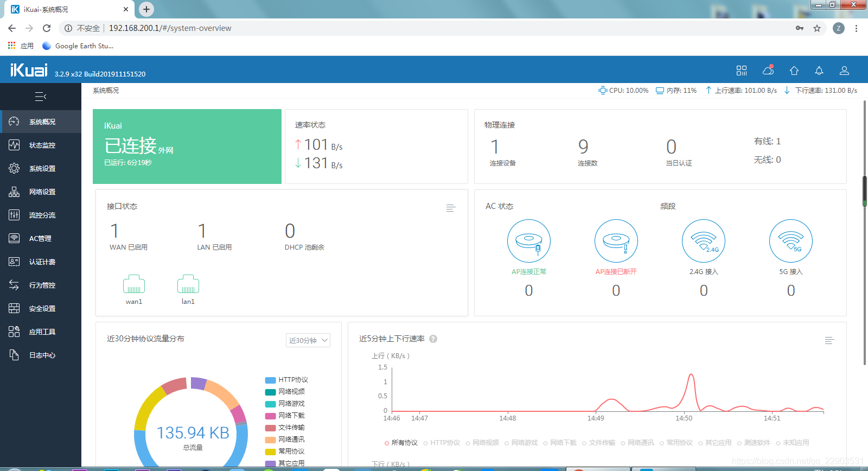
Task: Toggle the 未知应用 chart series
Action: pos(792,443)
